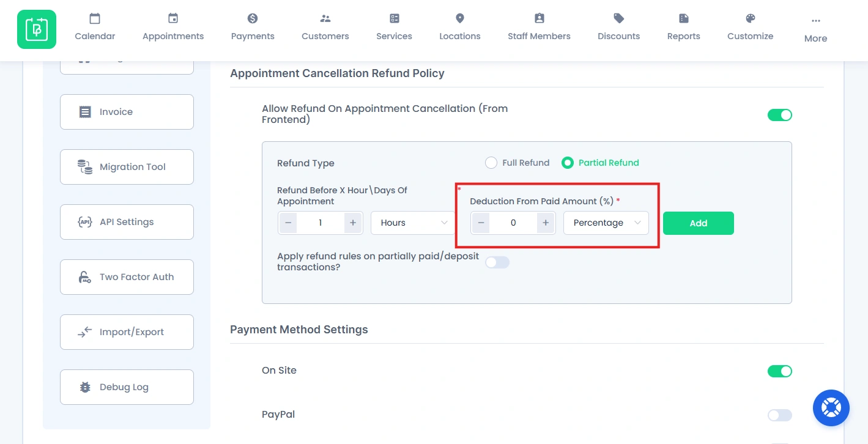
Task: Go to the Staff Members menu label
Action: point(539,36)
